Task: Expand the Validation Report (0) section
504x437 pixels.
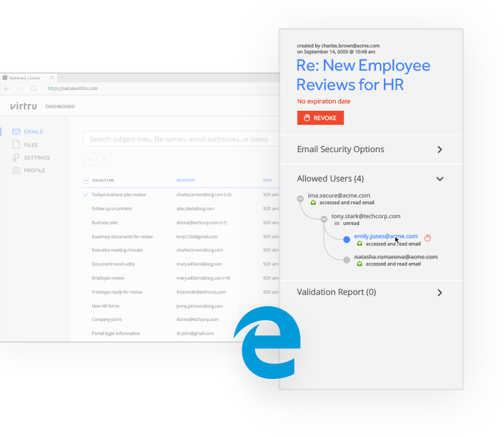Action: pyautogui.click(x=440, y=292)
